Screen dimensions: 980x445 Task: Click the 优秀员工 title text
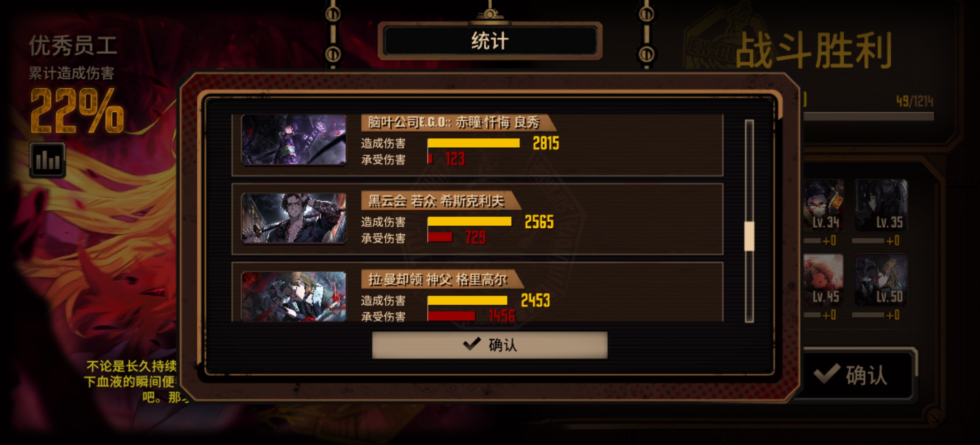tap(73, 46)
